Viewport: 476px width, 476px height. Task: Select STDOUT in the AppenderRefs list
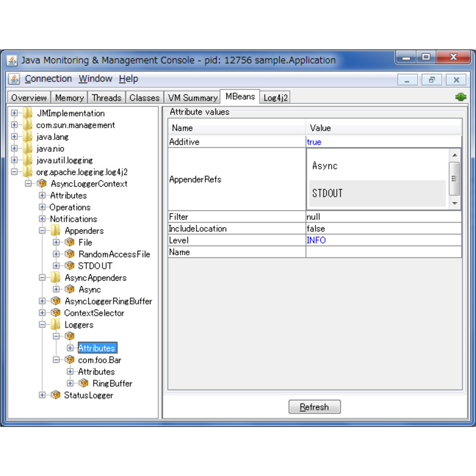tap(327, 193)
